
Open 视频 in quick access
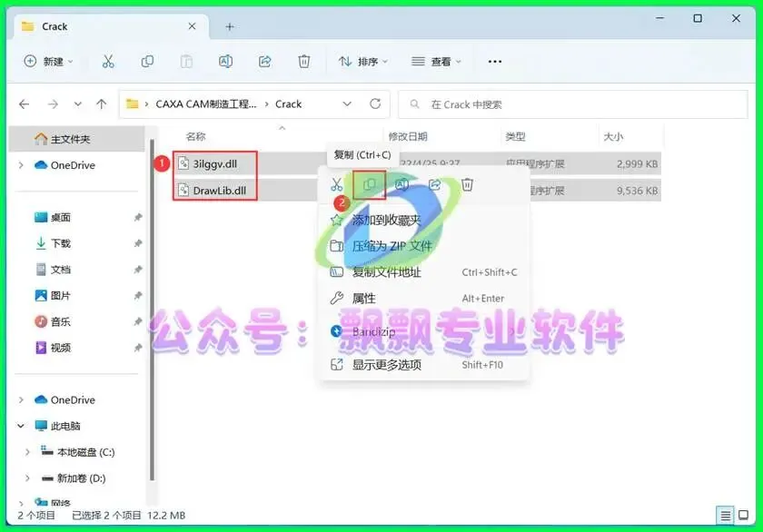point(61,348)
